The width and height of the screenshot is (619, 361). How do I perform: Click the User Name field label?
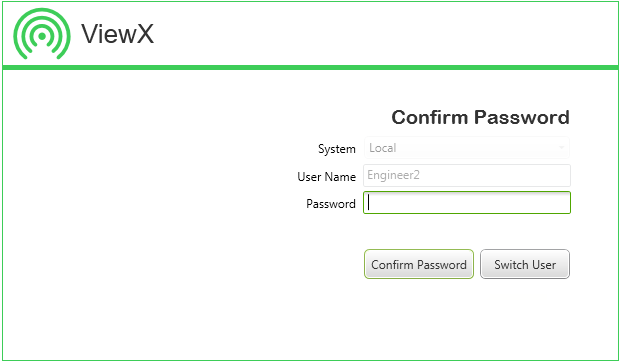pos(326,177)
